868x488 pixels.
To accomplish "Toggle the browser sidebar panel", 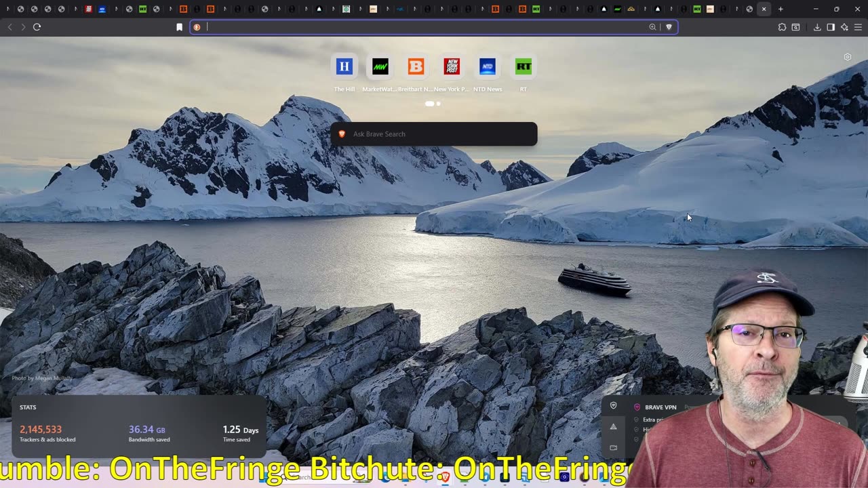I will (831, 27).
